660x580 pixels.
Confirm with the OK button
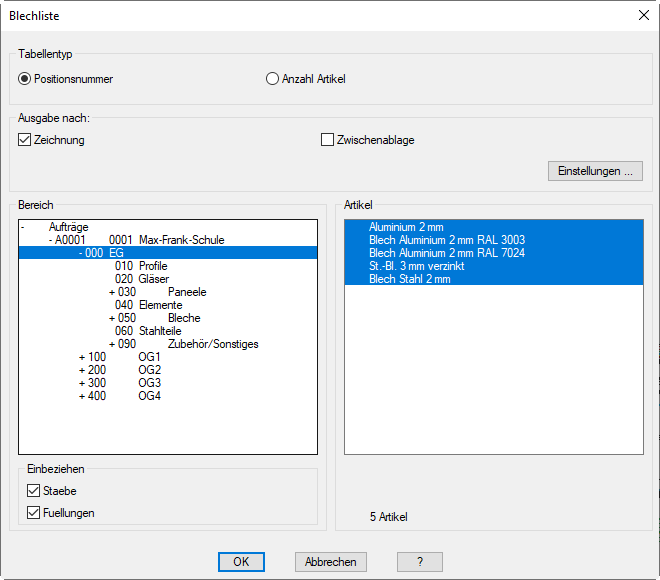point(241,562)
